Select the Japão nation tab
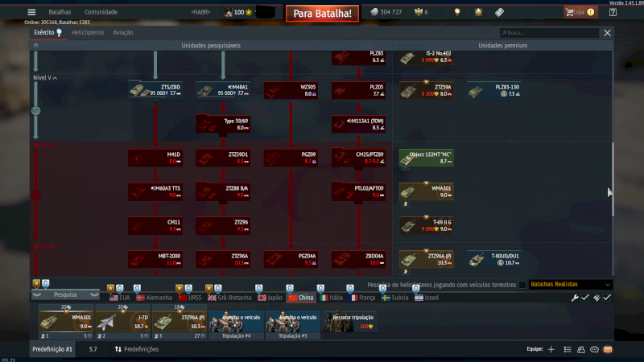The width and height of the screenshot is (644, 362). (x=270, y=298)
